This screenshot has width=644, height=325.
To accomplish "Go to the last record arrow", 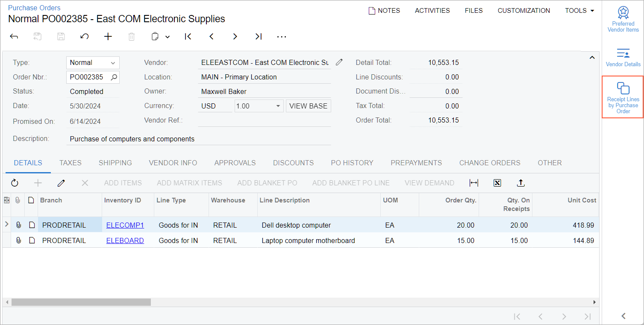I will tap(259, 37).
